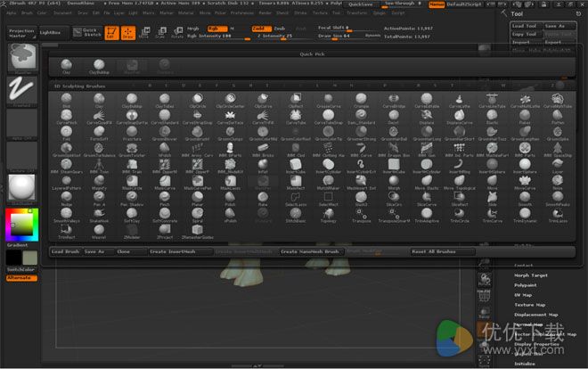Toggle the Rgb channel button

(x=217, y=29)
